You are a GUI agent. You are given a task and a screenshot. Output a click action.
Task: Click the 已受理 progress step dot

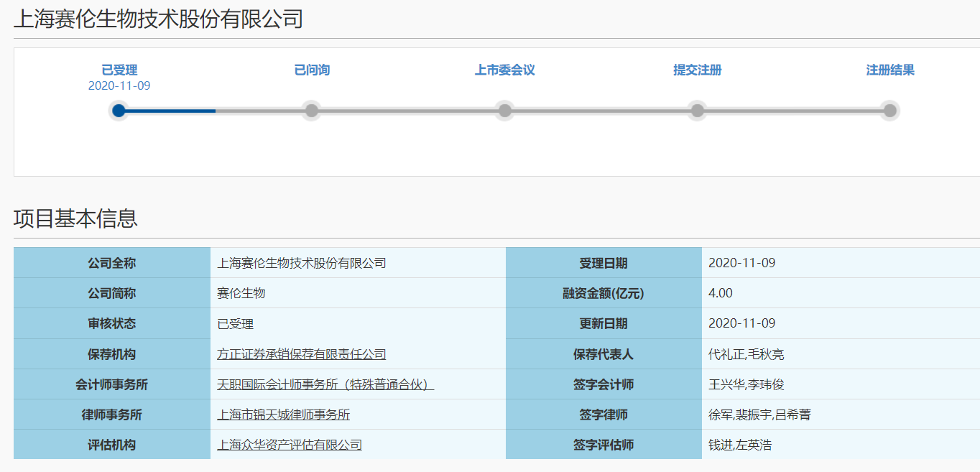[119, 111]
